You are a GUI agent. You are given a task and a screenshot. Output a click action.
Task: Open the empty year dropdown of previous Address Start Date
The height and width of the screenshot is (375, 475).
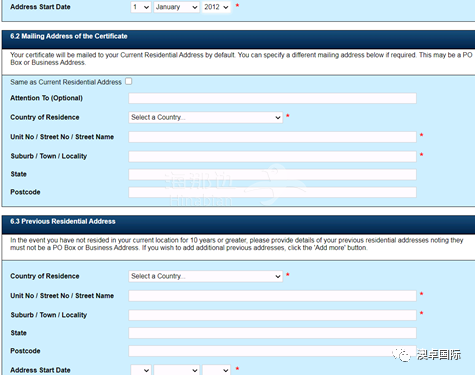tap(216, 370)
